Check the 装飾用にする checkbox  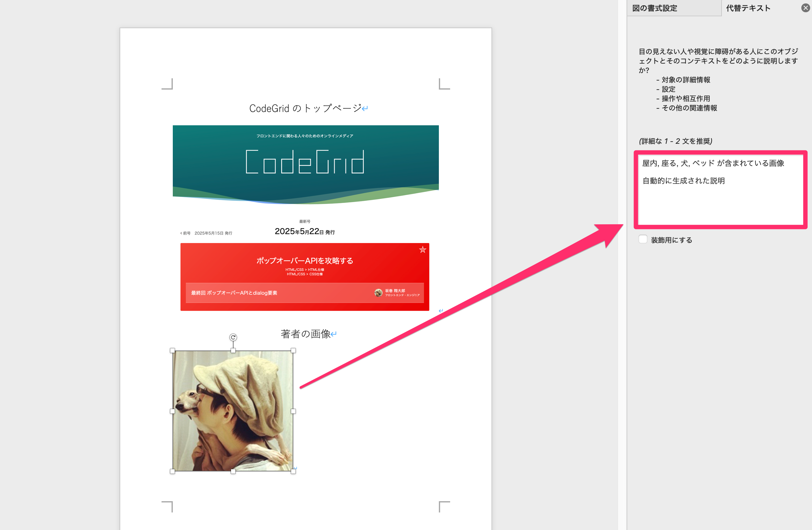pyautogui.click(x=643, y=239)
